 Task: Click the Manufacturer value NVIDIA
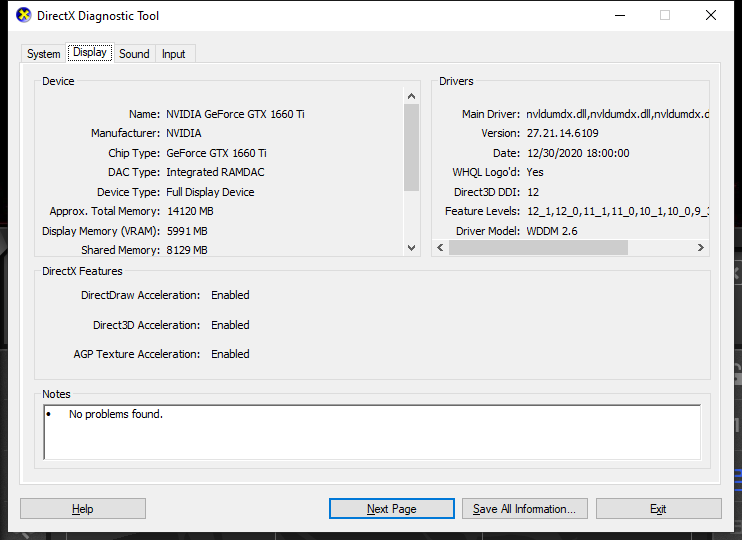click(184, 133)
